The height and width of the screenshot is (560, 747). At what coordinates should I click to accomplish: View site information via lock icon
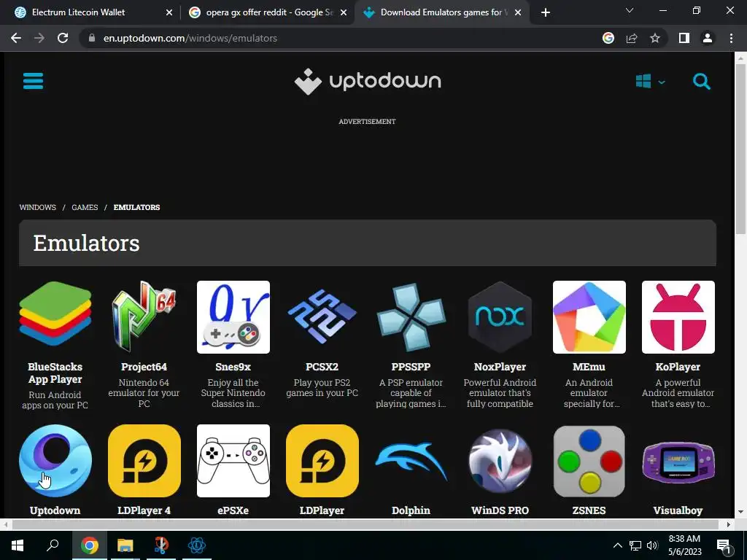coord(92,38)
